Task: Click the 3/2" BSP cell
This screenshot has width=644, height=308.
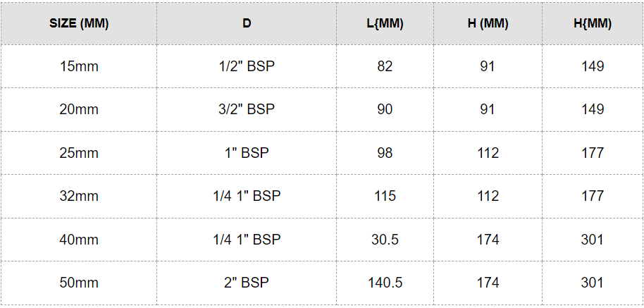Action: coord(247,109)
